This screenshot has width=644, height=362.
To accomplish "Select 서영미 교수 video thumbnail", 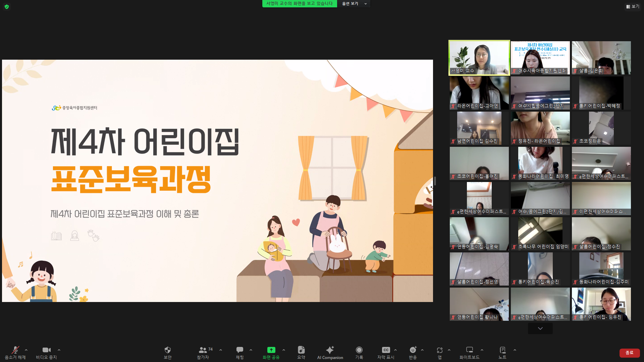I will pyautogui.click(x=479, y=58).
